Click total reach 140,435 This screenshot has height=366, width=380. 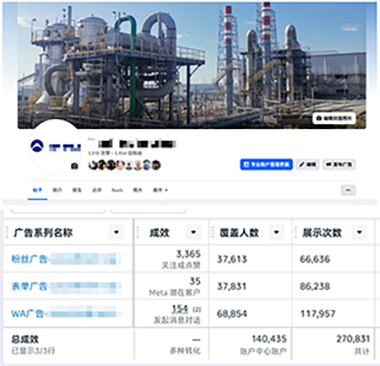269,339
